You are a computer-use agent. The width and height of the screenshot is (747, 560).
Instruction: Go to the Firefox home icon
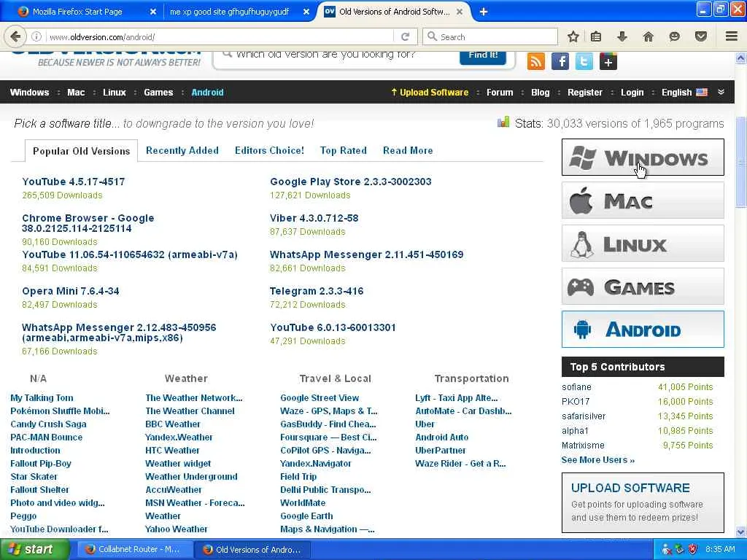click(x=648, y=36)
